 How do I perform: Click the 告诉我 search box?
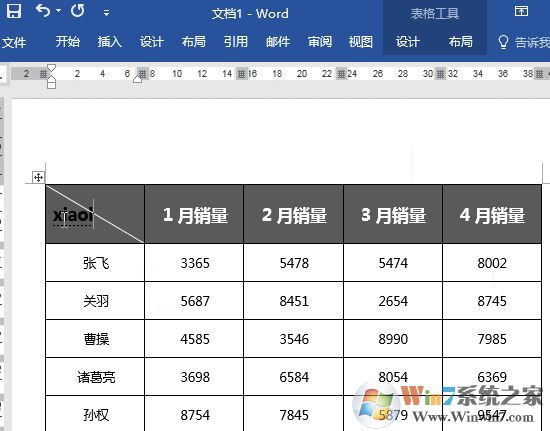(x=531, y=42)
